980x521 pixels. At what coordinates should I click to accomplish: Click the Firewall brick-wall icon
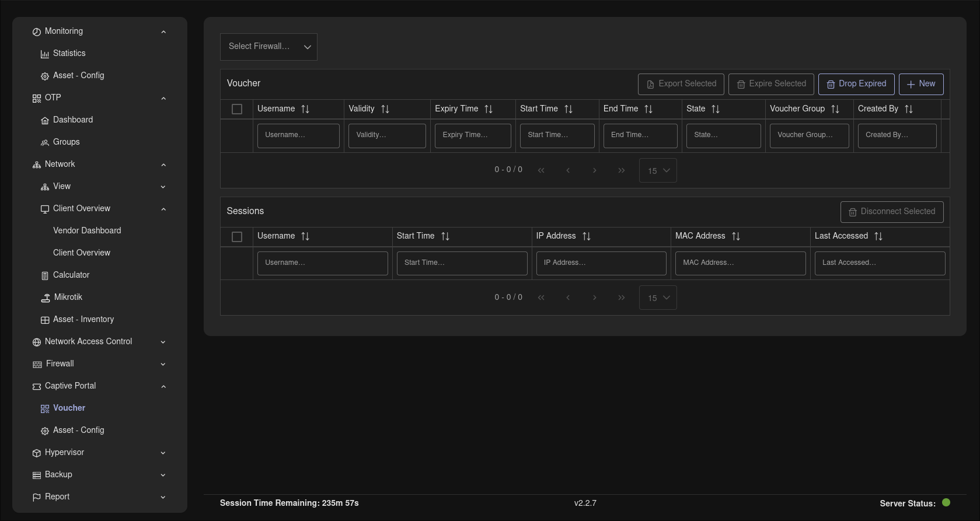pos(37,364)
